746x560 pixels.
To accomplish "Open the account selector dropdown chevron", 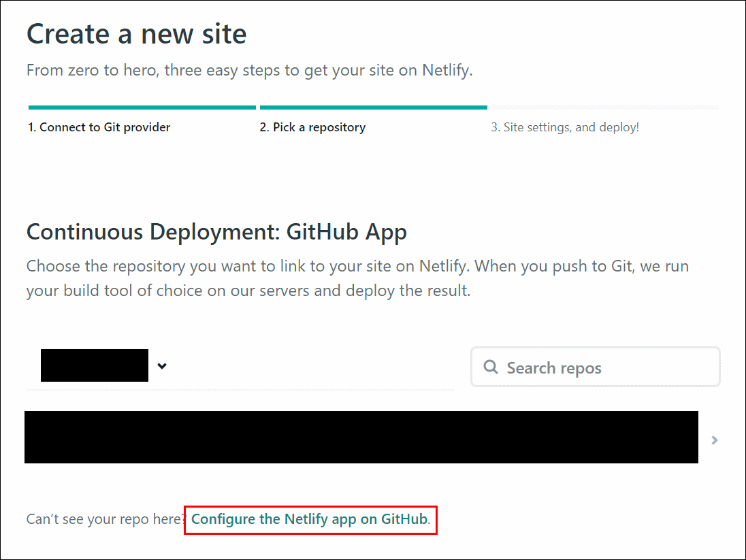I will [162, 366].
